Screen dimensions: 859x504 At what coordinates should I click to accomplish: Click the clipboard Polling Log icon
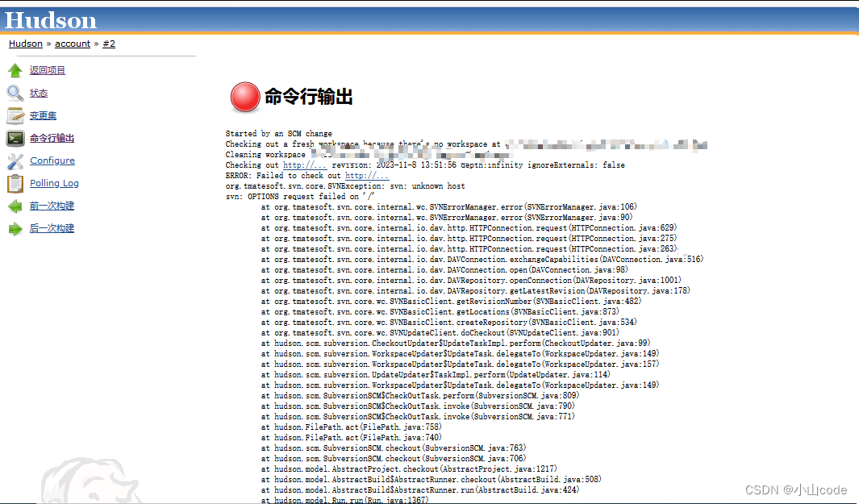[15, 184]
